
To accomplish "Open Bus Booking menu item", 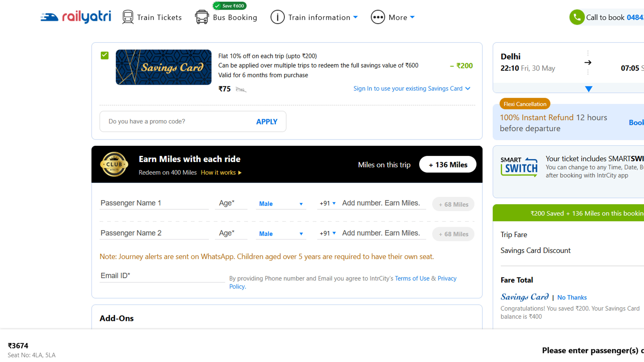I will pyautogui.click(x=235, y=17).
